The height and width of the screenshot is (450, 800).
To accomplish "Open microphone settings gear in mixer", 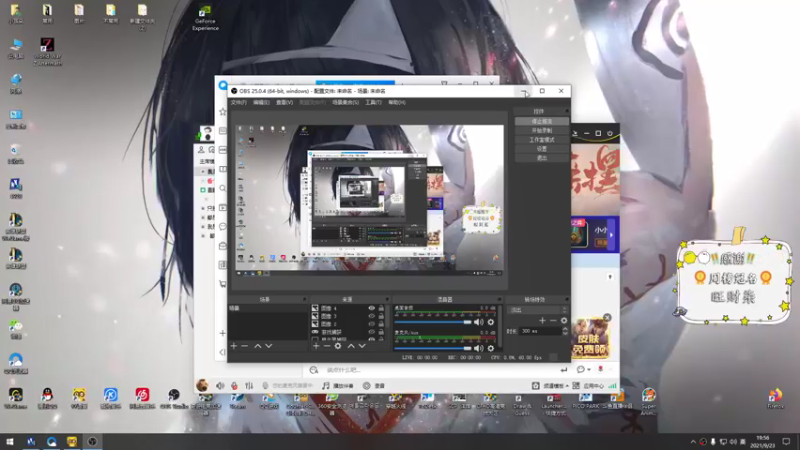I will click(x=491, y=348).
